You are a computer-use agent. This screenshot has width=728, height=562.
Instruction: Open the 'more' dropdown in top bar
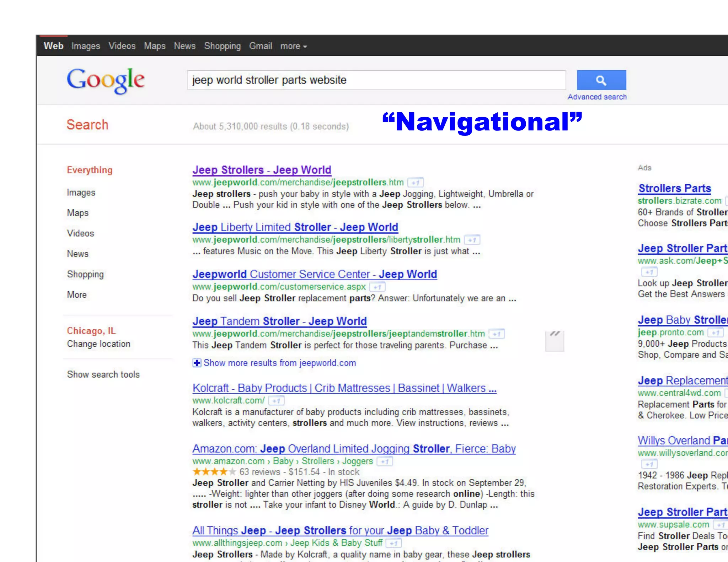pos(294,46)
